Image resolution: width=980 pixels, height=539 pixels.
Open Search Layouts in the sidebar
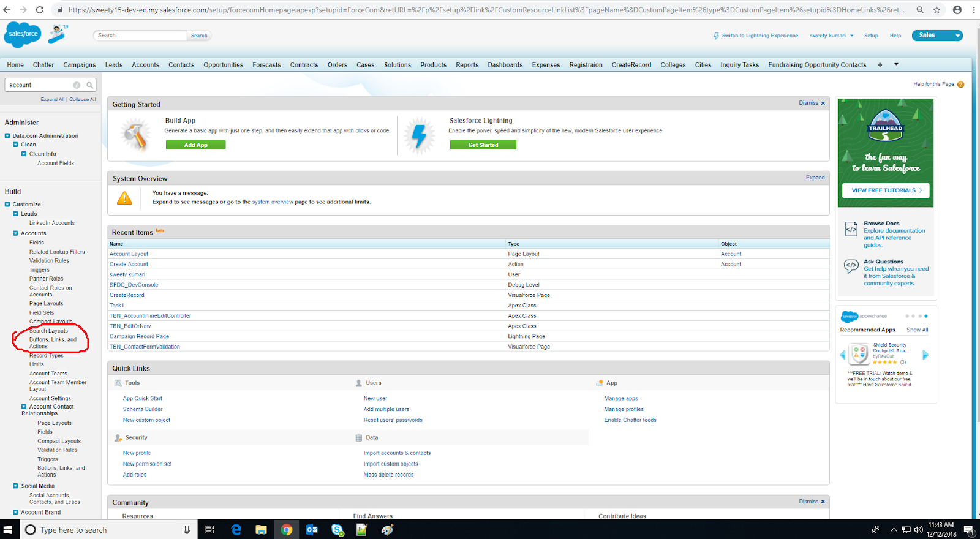pos(49,331)
